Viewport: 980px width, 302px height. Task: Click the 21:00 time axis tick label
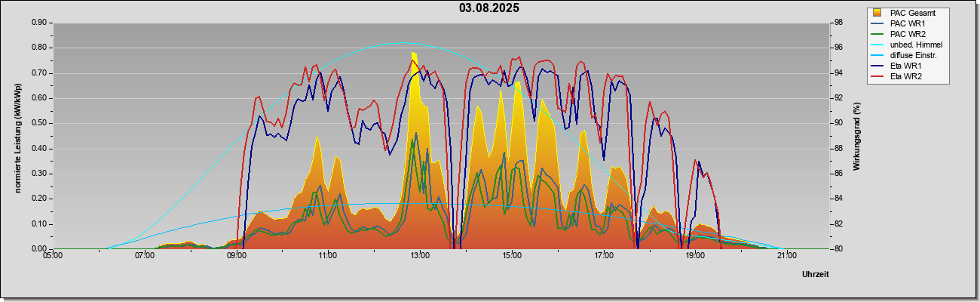pos(786,256)
